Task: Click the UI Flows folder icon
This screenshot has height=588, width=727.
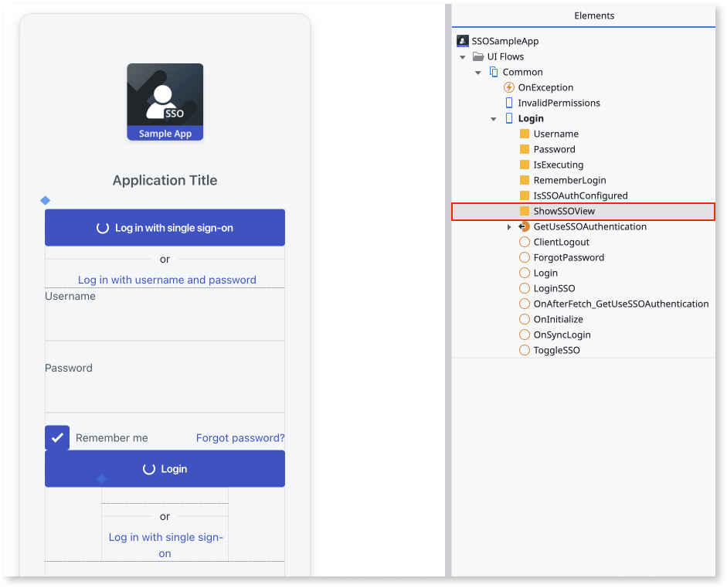Action: click(478, 56)
